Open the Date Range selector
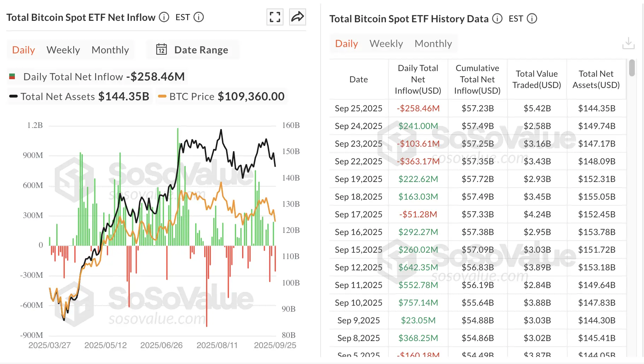644x364 pixels. (x=200, y=49)
